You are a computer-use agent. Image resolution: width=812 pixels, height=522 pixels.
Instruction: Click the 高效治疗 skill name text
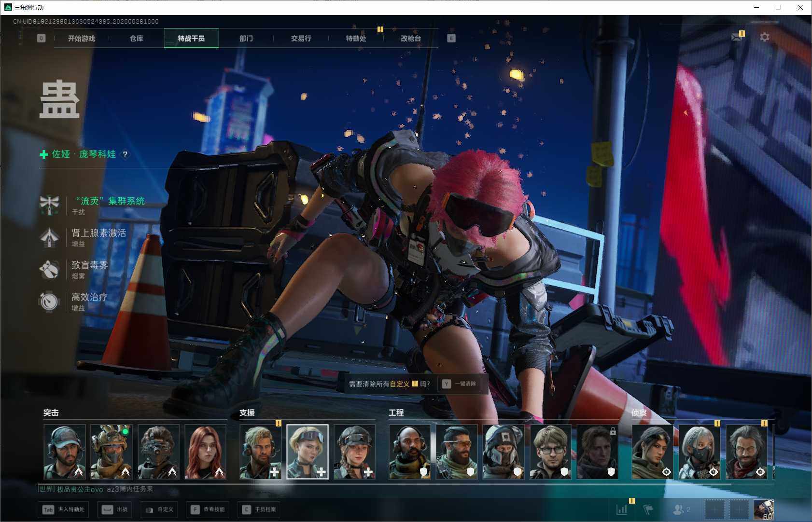click(x=89, y=297)
